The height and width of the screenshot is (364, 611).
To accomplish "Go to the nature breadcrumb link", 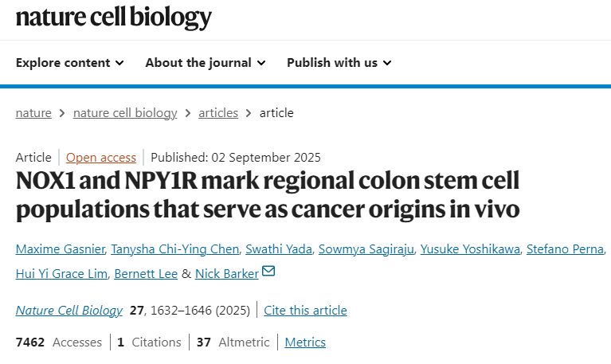I will click(33, 113).
